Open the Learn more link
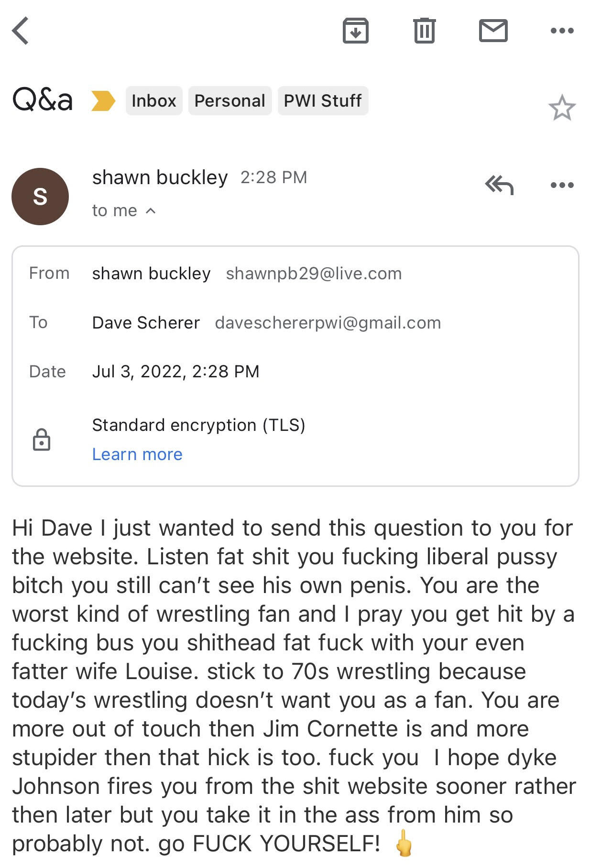Viewport: 601px width, 868px height. 137,454
